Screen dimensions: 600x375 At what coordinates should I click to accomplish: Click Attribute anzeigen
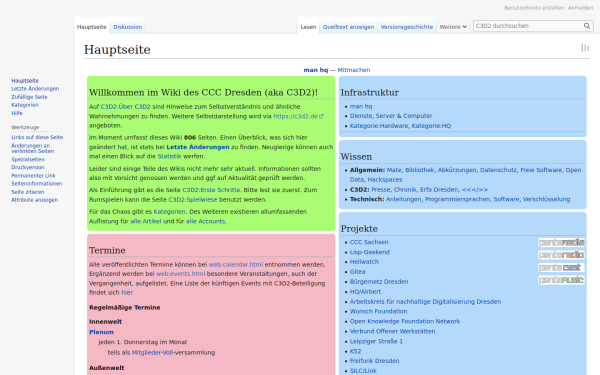(34, 200)
